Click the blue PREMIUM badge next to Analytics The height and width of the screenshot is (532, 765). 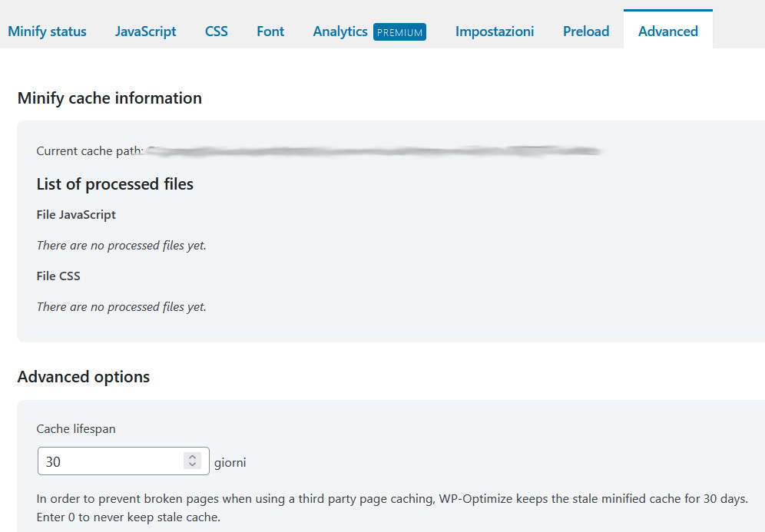pyautogui.click(x=399, y=32)
